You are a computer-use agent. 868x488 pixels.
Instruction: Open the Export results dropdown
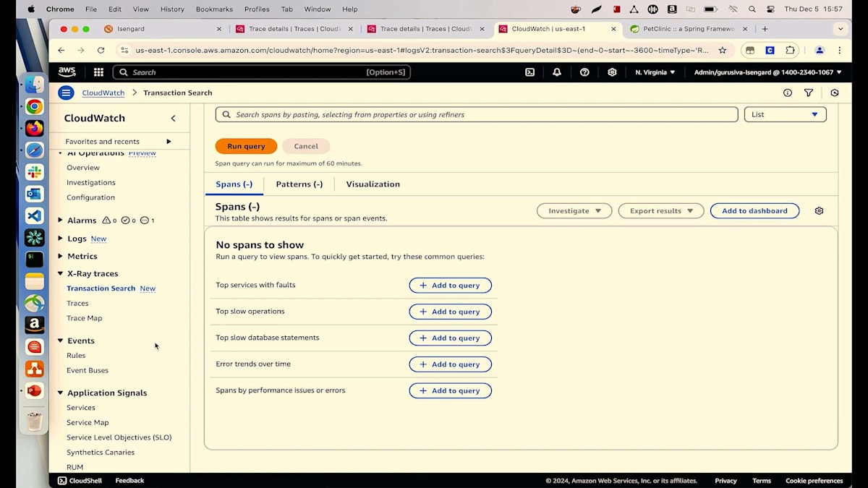pos(661,210)
